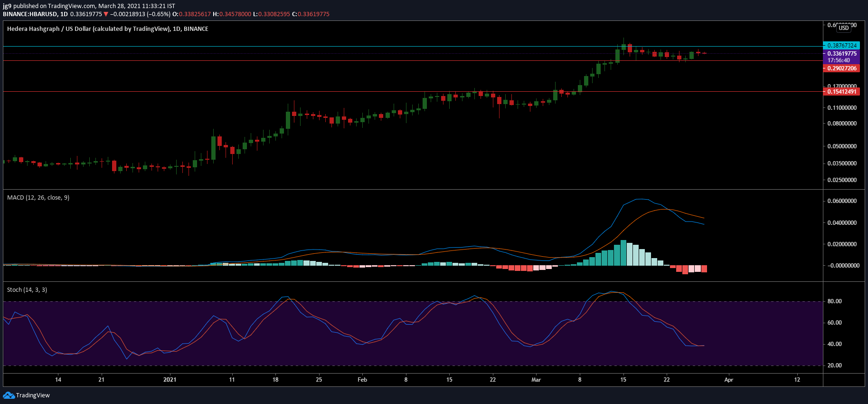868x404 pixels.
Task: Click the Mar label on the time axis
Action: tap(536, 380)
